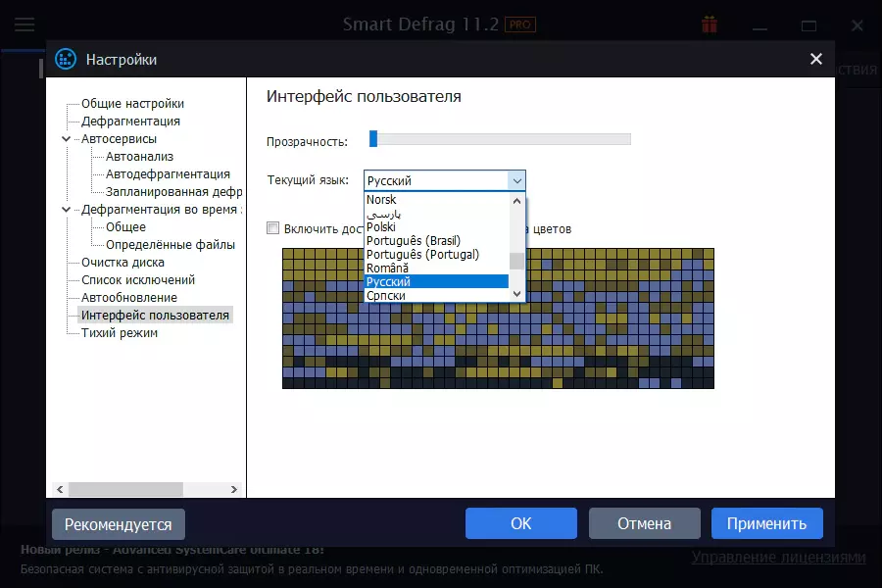Viewport: 882px width, 588px height.
Task: Choose Polski from the language list
Action: pos(436,226)
